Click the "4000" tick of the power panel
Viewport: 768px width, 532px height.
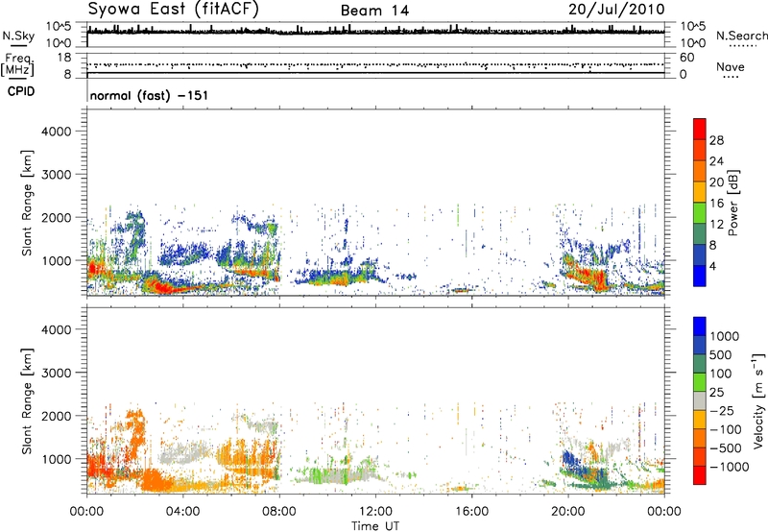tap(57, 132)
